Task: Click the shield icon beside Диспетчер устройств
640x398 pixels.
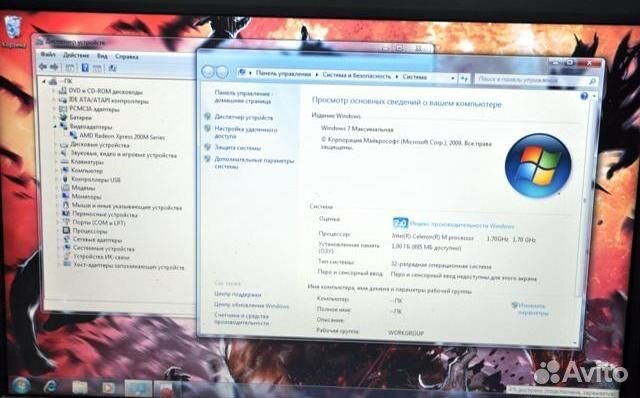Action: point(208,117)
